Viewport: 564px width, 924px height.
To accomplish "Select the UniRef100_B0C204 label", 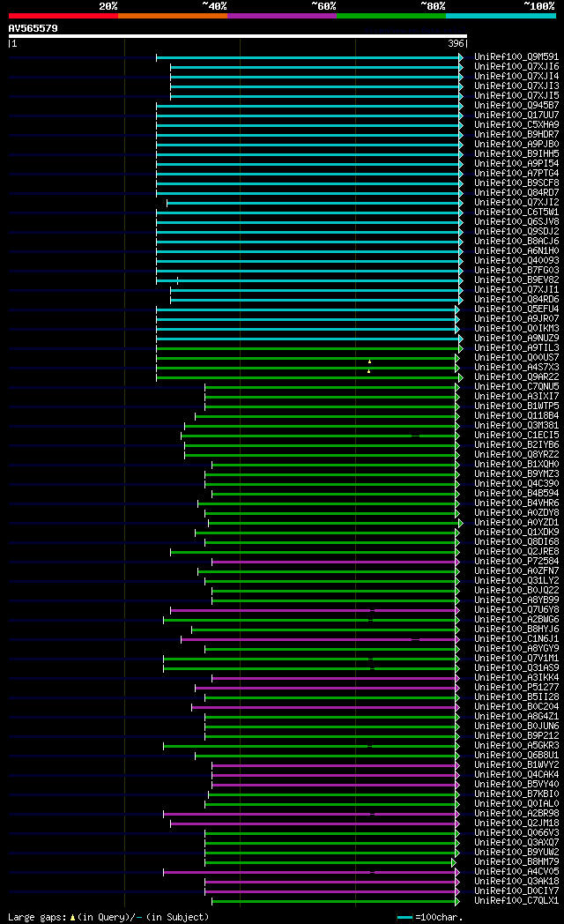I will click(x=516, y=707).
